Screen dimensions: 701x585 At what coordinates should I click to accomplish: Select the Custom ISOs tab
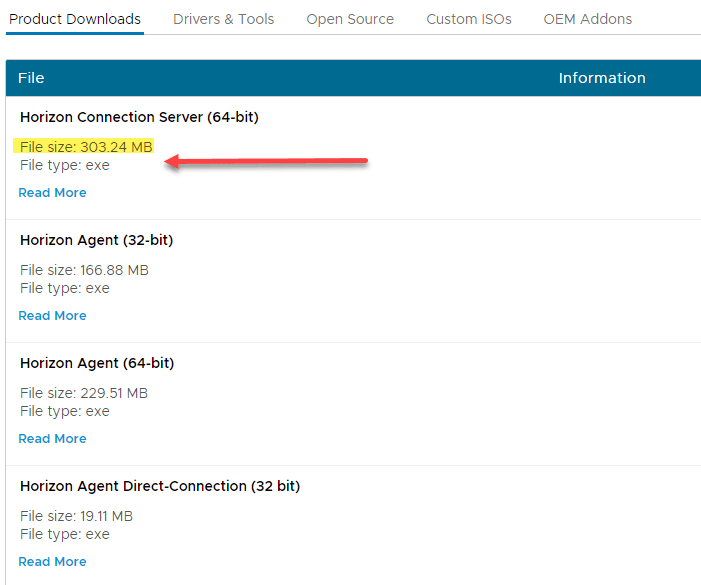(x=469, y=19)
